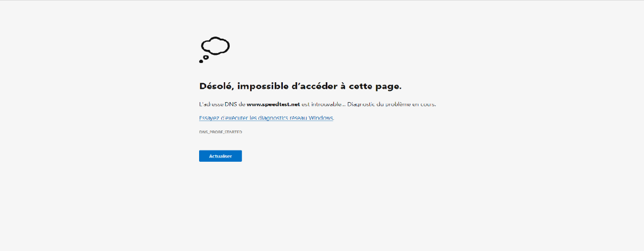The width and height of the screenshot is (644, 251).
Task: Click the small dots under the cloud icon
Action: pyautogui.click(x=202, y=60)
